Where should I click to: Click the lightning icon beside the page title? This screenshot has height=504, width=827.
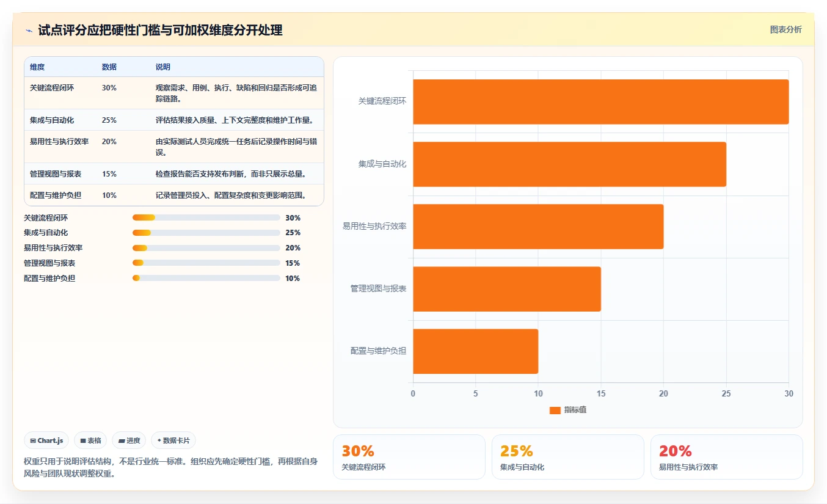point(29,31)
